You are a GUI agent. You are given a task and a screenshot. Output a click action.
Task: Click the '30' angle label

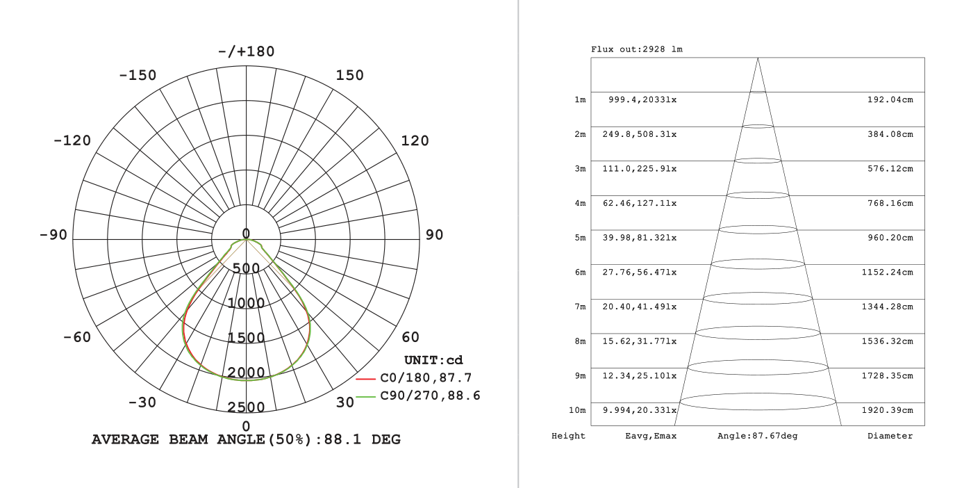[345, 402]
